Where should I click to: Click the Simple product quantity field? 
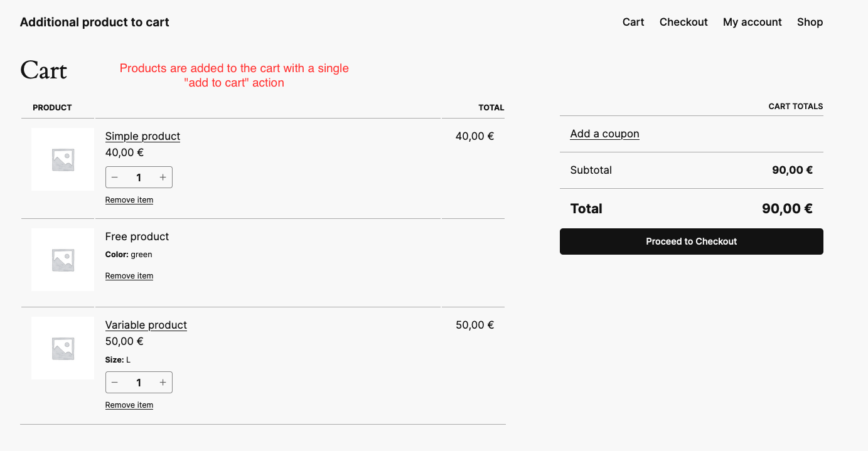pos(139,178)
